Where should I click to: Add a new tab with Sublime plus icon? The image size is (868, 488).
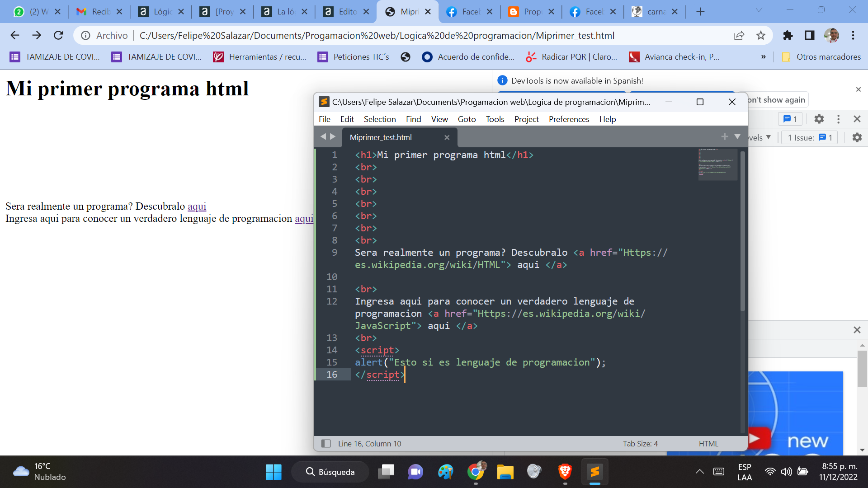(725, 136)
